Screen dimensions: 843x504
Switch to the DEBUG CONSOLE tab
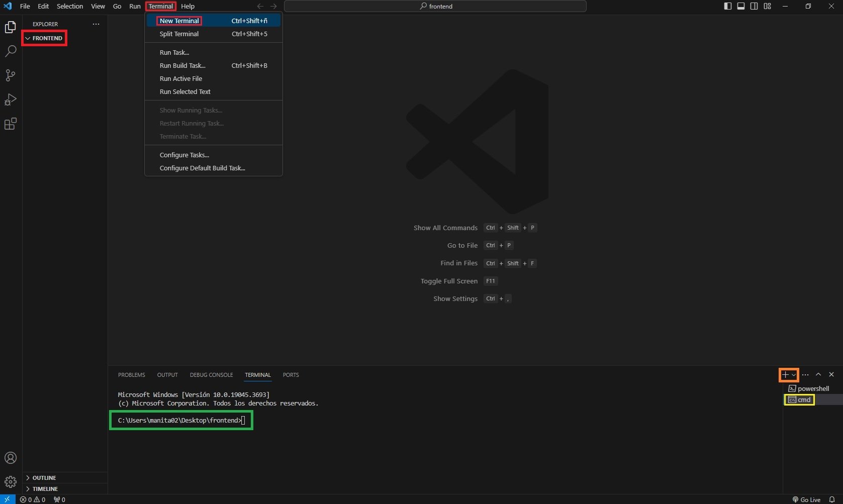211,375
